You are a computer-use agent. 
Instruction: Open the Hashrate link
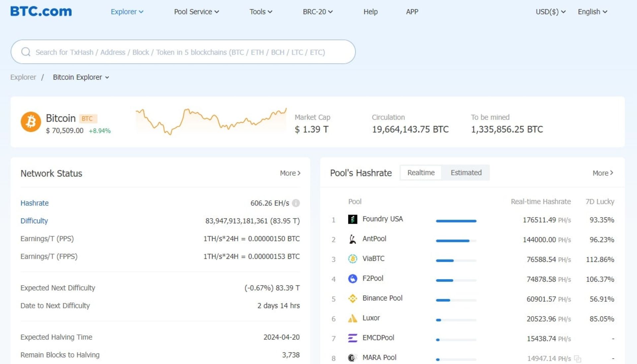point(35,203)
